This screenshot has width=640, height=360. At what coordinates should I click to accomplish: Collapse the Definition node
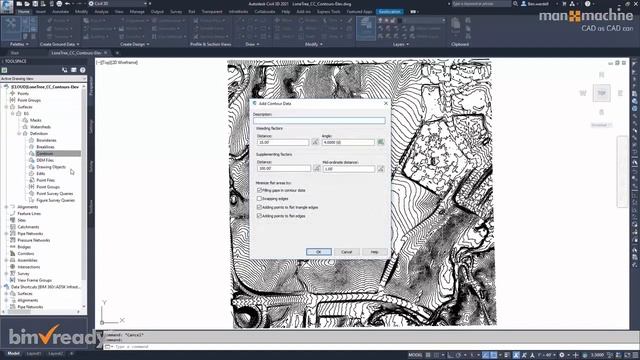[19, 133]
